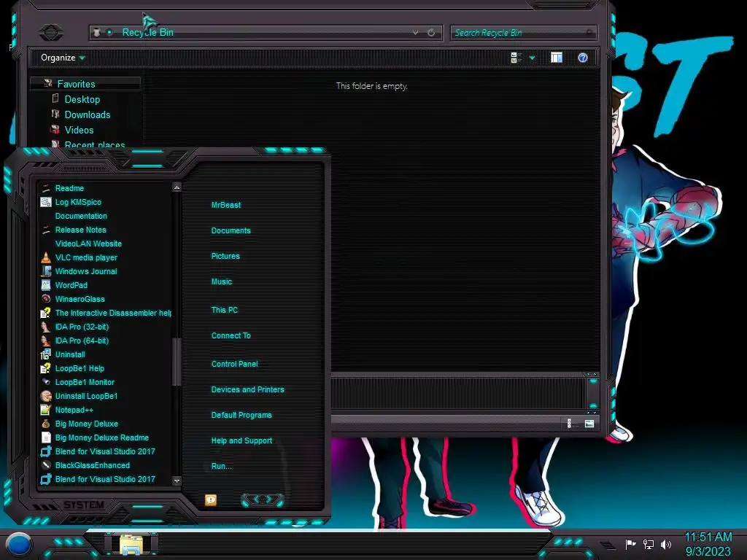
Task: Open Help and Support
Action: coord(241,441)
